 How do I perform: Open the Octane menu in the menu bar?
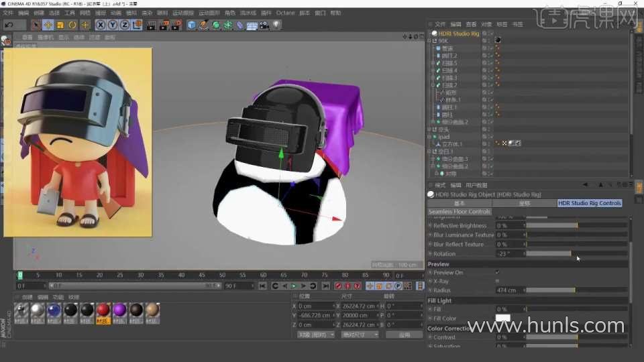click(285, 13)
